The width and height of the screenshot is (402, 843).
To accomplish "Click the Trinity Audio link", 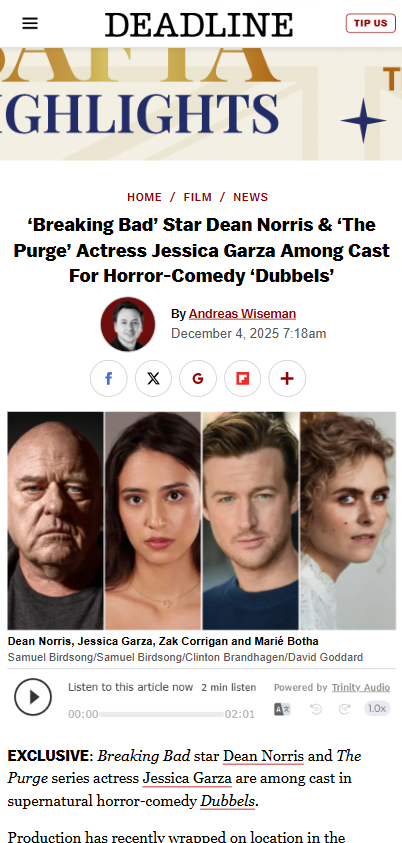I will click(361, 687).
